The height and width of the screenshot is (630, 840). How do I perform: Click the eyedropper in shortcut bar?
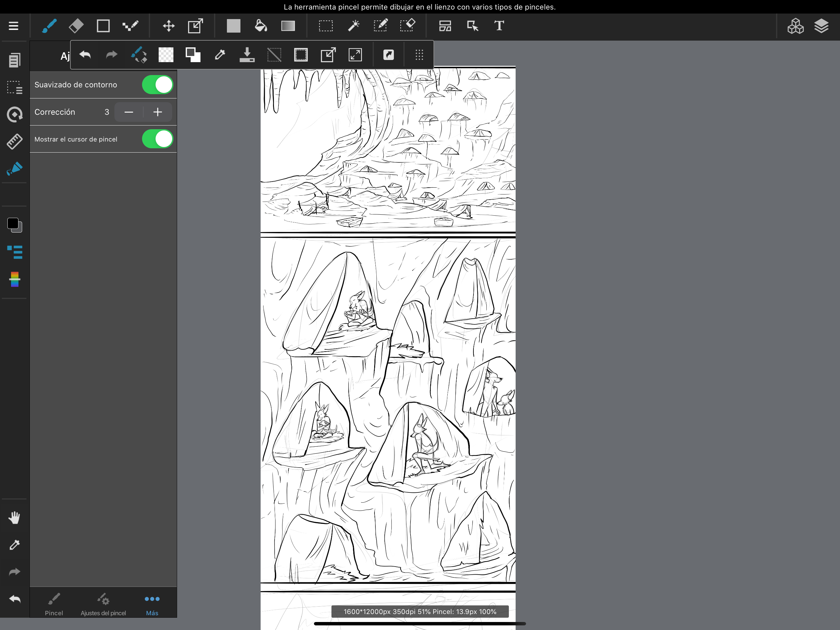[220, 55]
